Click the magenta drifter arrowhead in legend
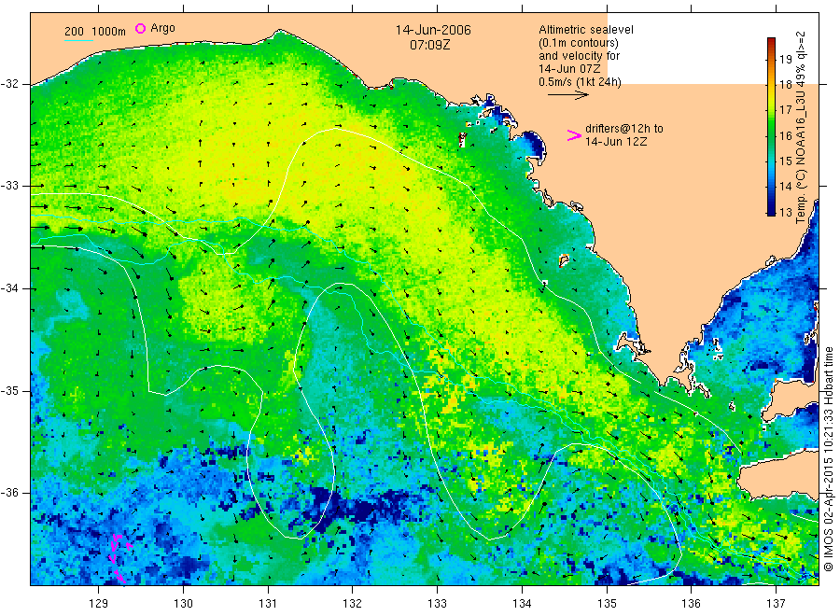The width and height of the screenshot is (840, 616). (574, 135)
